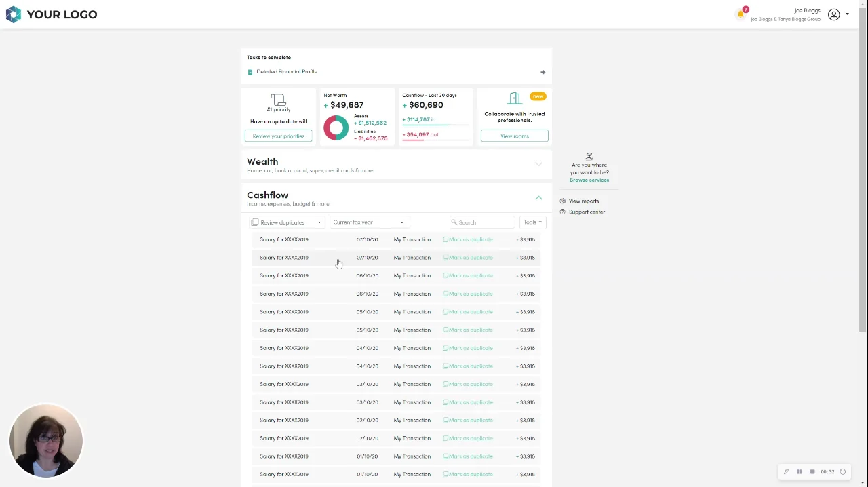Mark upper 07/10/20 salary row as duplicate
Viewport: 868px width, 487px height.
point(468,239)
